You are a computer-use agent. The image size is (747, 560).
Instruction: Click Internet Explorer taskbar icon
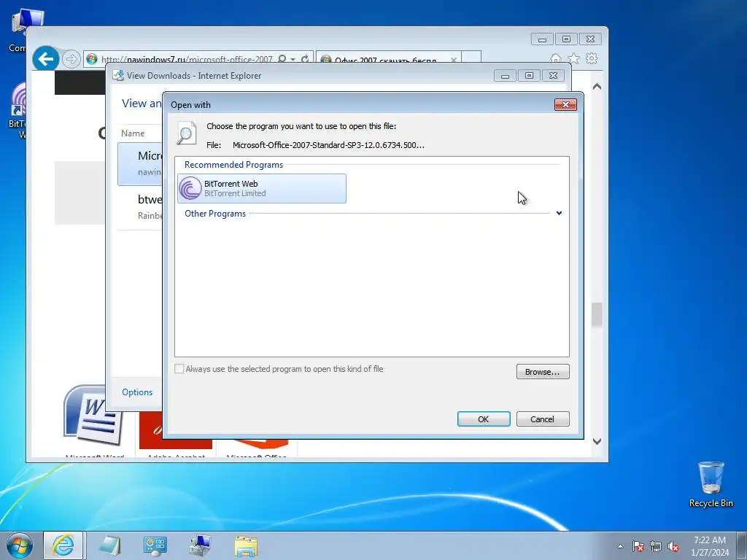pos(63,545)
